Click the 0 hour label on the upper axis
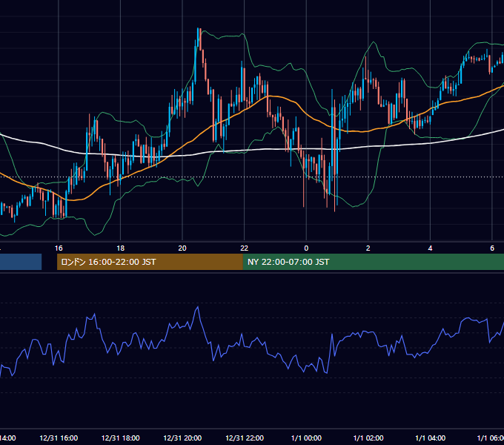 tap(306, 248)
